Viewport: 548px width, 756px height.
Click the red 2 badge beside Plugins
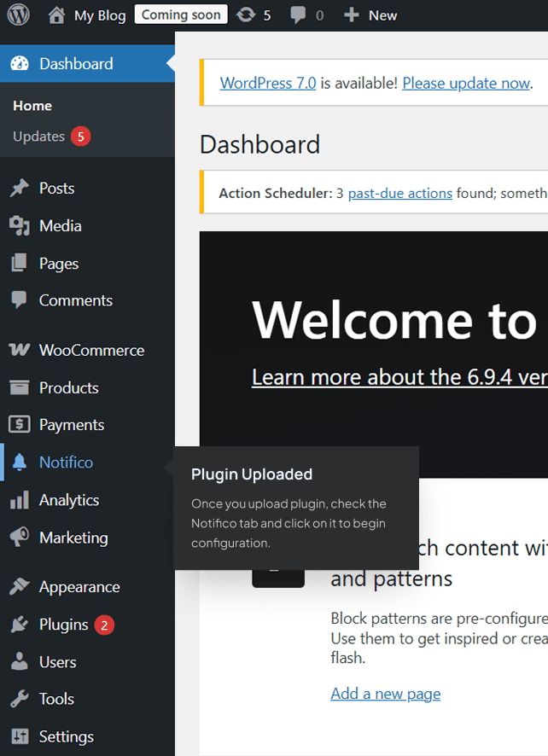pyautogui.click(x=104, y=625)
